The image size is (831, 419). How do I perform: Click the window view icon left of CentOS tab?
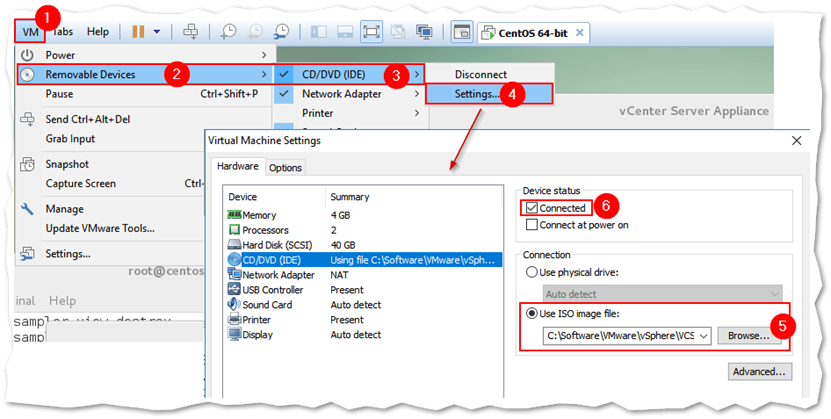pyautogui.click(x=462, y=32)
